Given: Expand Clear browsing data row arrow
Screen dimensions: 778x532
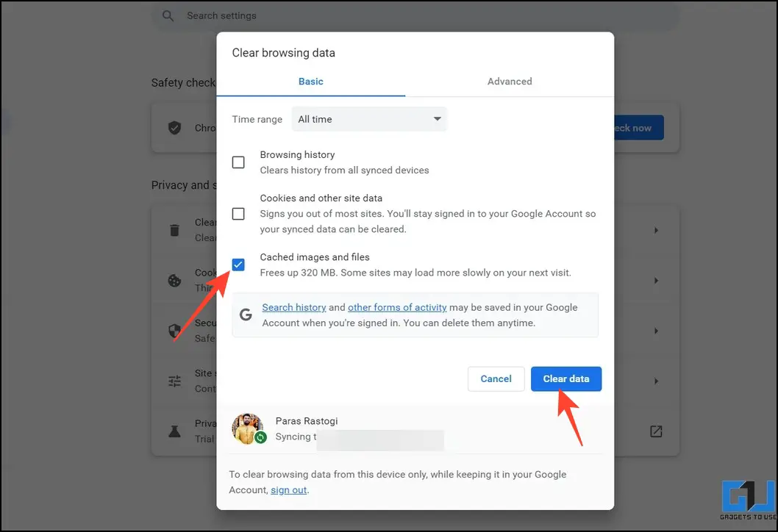Looking at the screenshot, I should [x=656, y=230].
